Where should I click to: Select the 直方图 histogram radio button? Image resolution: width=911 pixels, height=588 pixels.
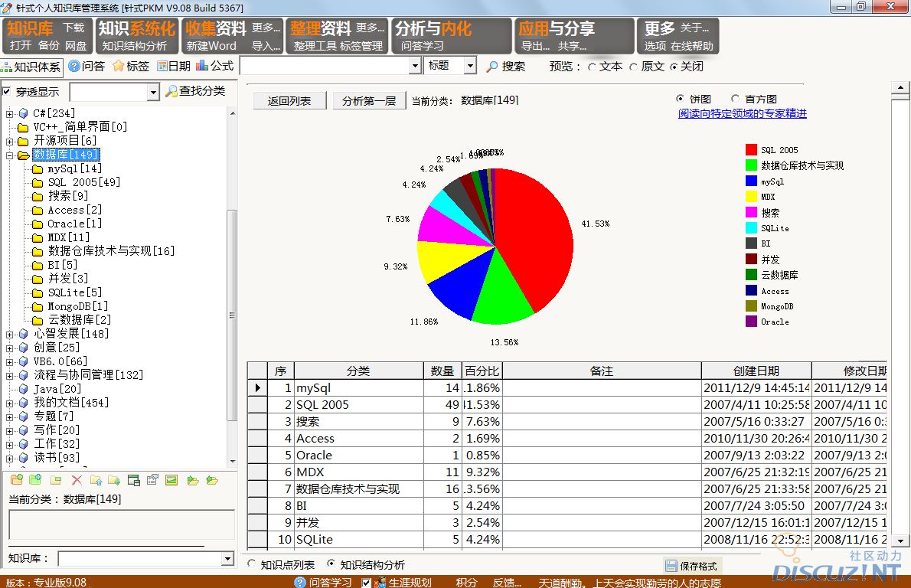(735, 99)
